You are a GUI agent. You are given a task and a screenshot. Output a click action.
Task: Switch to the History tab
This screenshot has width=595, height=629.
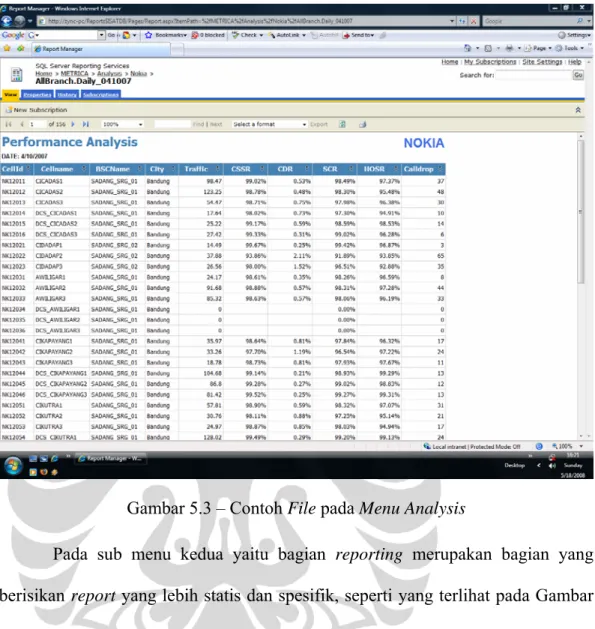pyautogui.click(x=67, y=95)
